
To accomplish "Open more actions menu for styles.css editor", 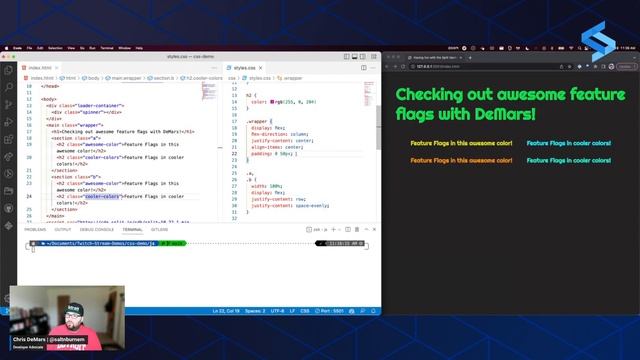I will coord(373,68).
